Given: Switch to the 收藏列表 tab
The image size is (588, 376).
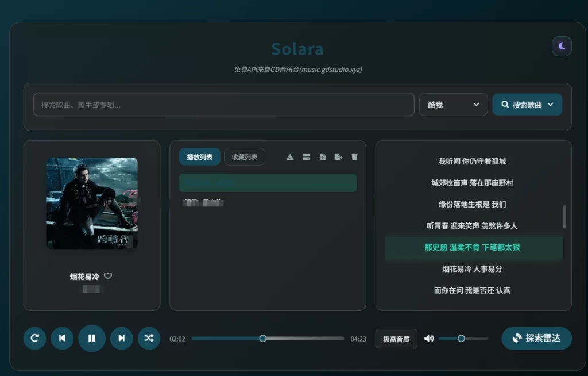Looking at the screenshot, I should pos(244,156).
